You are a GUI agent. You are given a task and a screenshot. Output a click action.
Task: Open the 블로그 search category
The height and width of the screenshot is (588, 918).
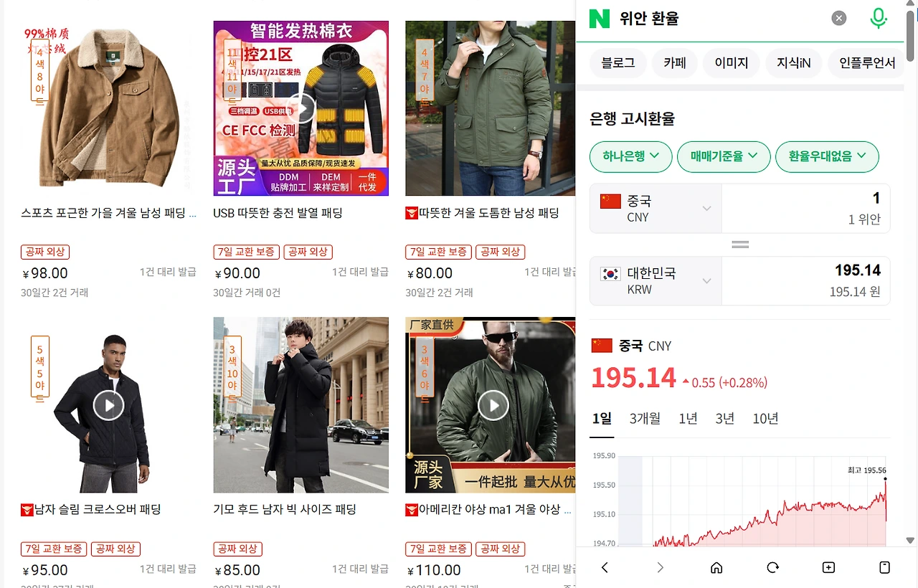(x=618, y=63)
